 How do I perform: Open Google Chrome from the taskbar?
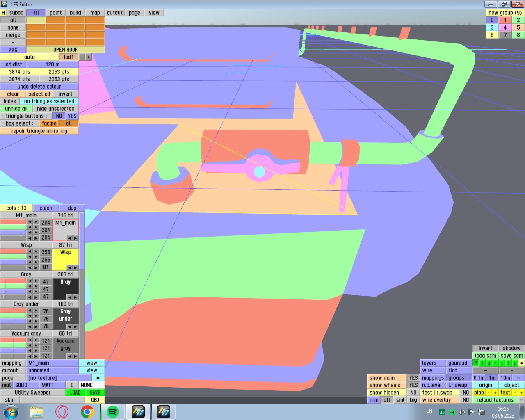click(87, 412)
